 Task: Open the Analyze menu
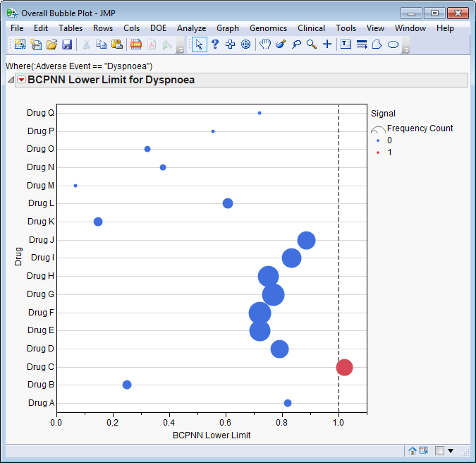click(191, 28)
